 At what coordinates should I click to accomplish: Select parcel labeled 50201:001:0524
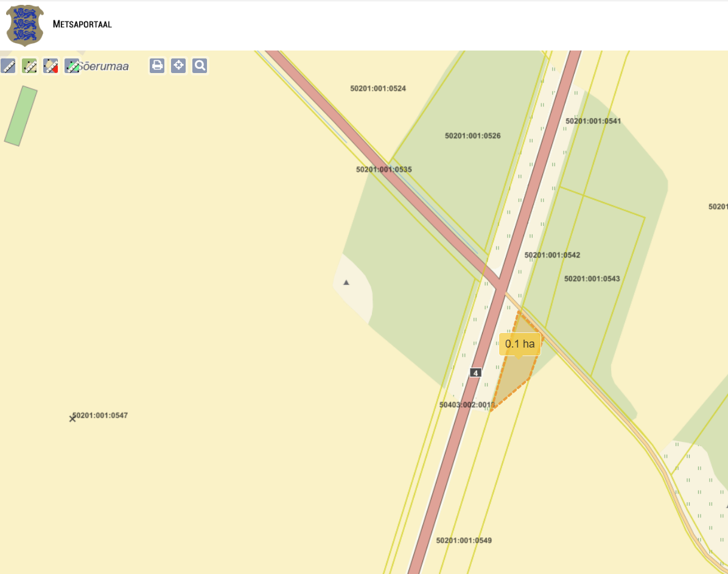[377, 88]
